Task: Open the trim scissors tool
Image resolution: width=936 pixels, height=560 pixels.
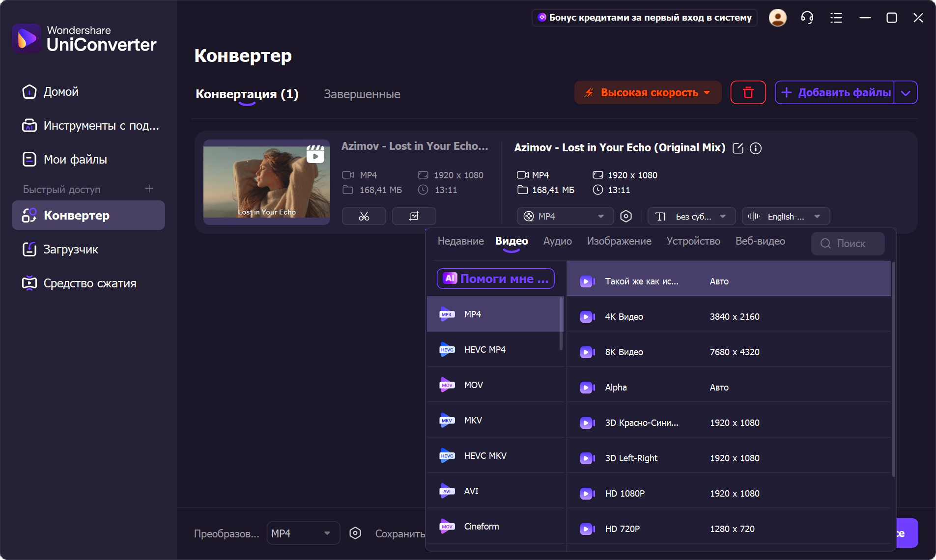Action: tap(364, 216)
